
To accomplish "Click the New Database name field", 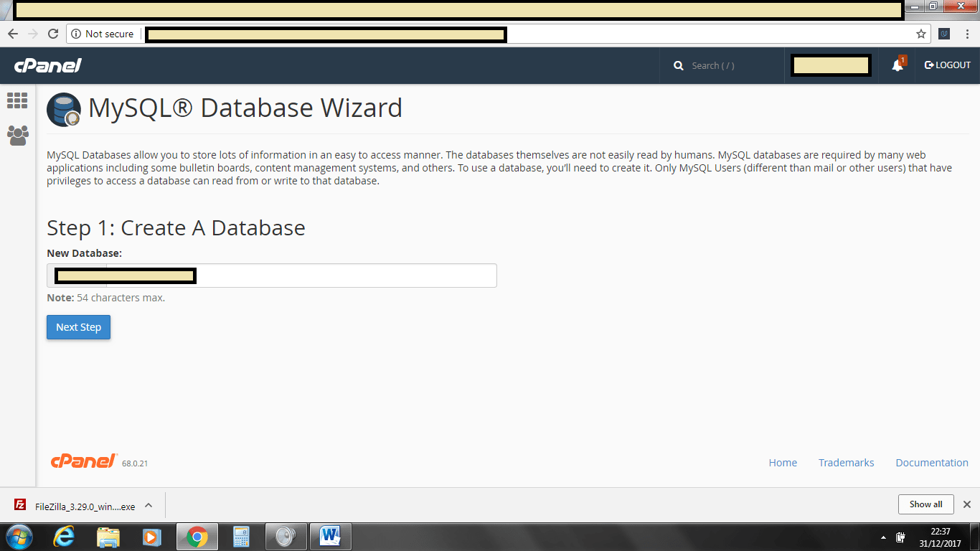I will [344, 275].
